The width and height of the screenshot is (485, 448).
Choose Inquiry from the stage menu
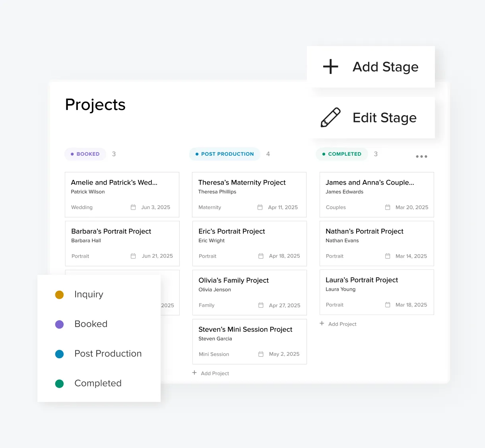[x=88, y=294]
